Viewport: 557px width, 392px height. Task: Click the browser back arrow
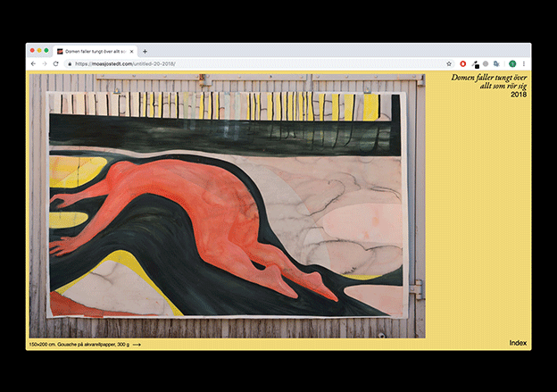(x=33, y=63)
